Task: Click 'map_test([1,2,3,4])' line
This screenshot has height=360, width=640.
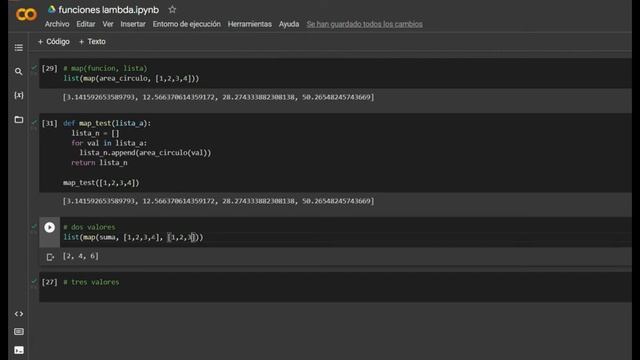Action: [x=101, y=182]
